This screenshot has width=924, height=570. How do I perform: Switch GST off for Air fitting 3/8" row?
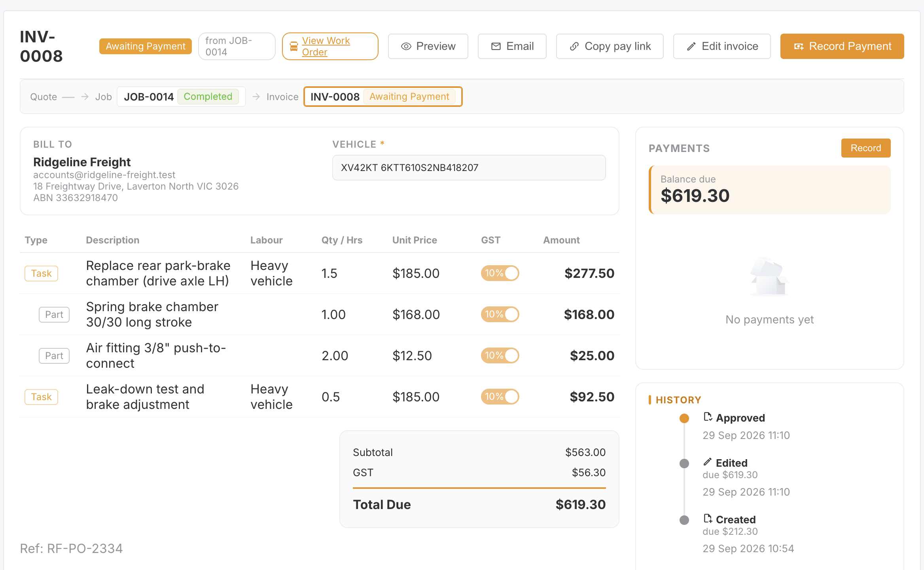click(x=500, y=355)
